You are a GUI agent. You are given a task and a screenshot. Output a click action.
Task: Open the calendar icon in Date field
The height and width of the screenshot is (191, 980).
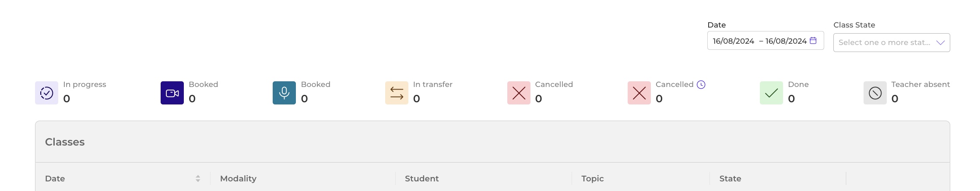pos(813,41)
